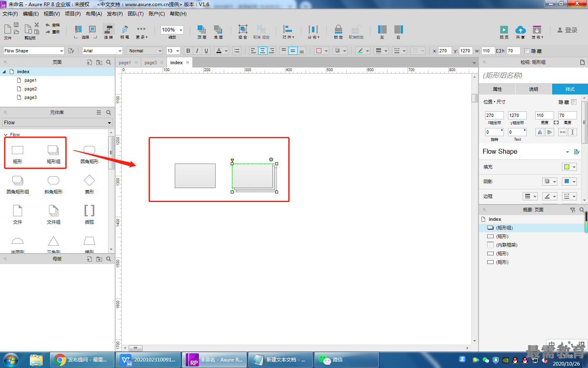The width and height of the screenshot is (588, 368).
Task: Click the cut scissors icon
Action: click(x=37, y=25)
